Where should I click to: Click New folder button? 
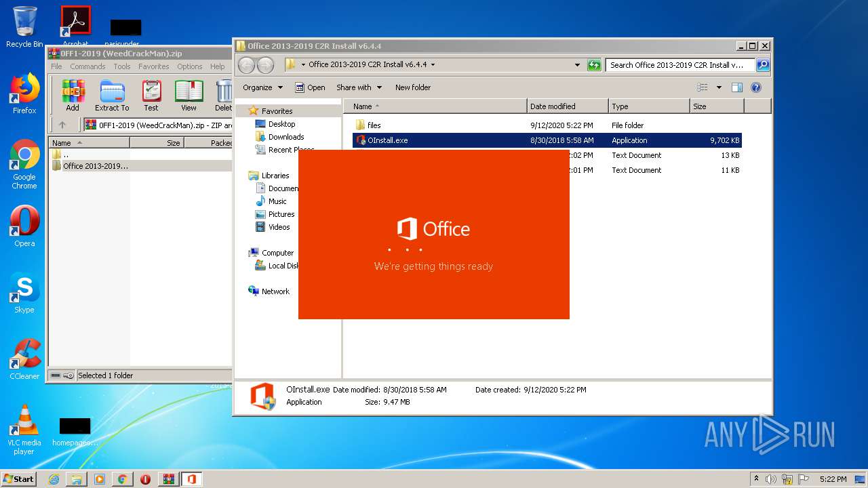pyautogui.click(x=413, y=87)
